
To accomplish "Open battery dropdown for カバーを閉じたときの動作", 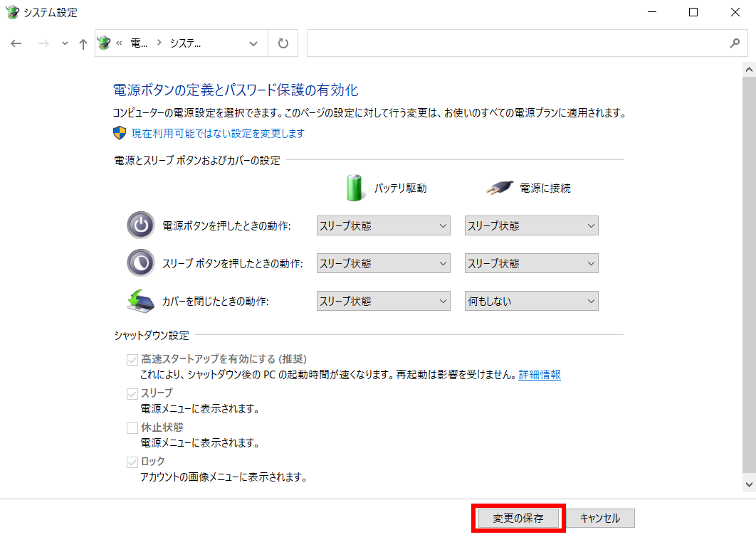I will pos(383,301).
